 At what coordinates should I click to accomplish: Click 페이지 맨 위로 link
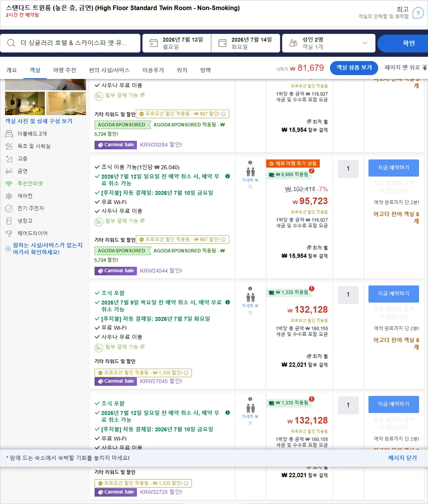[405, 68]
